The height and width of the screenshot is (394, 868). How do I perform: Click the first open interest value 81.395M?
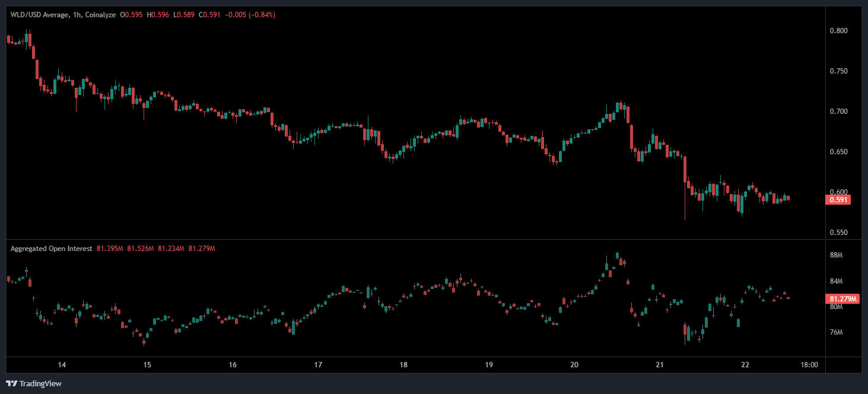110,249
